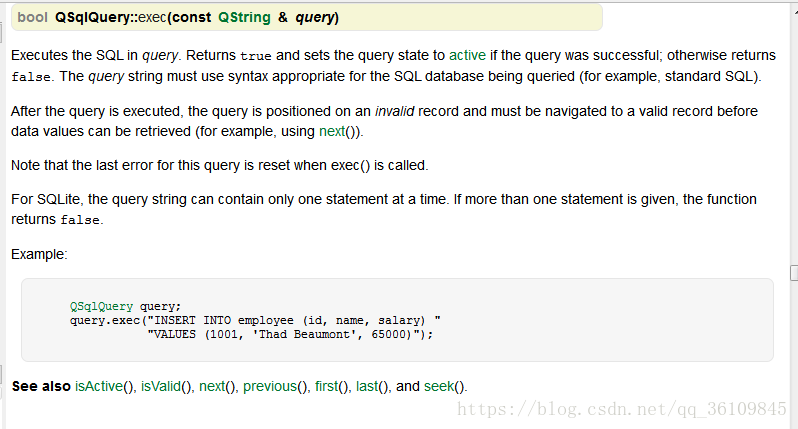
Task: Open the QString type link in signature
Action: [x=244, y=17]
